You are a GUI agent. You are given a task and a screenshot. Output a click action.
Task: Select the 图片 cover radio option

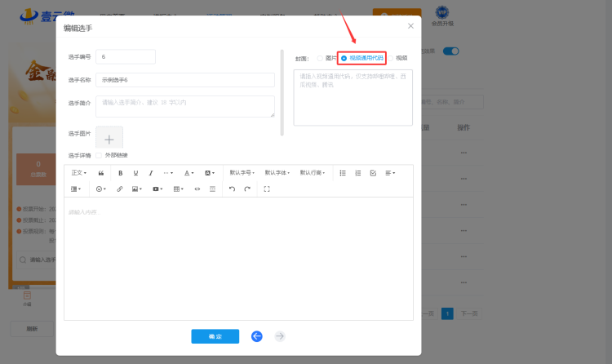[x=320, y=58]
